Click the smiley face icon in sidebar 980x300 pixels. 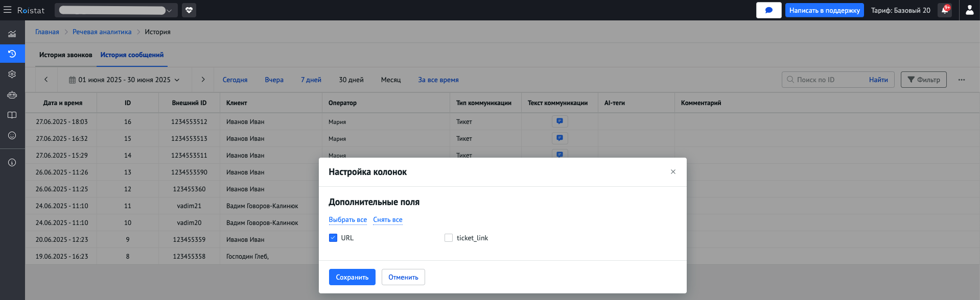pyautogui.click(x=12, y=135)
